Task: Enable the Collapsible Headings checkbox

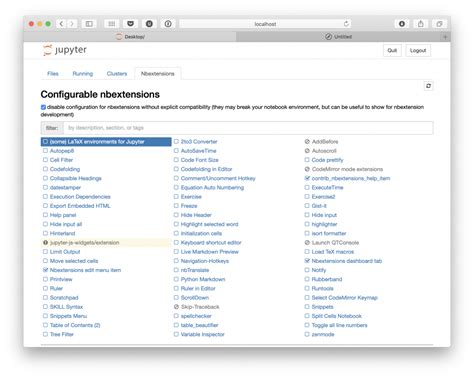Action: tap(45, 178)
